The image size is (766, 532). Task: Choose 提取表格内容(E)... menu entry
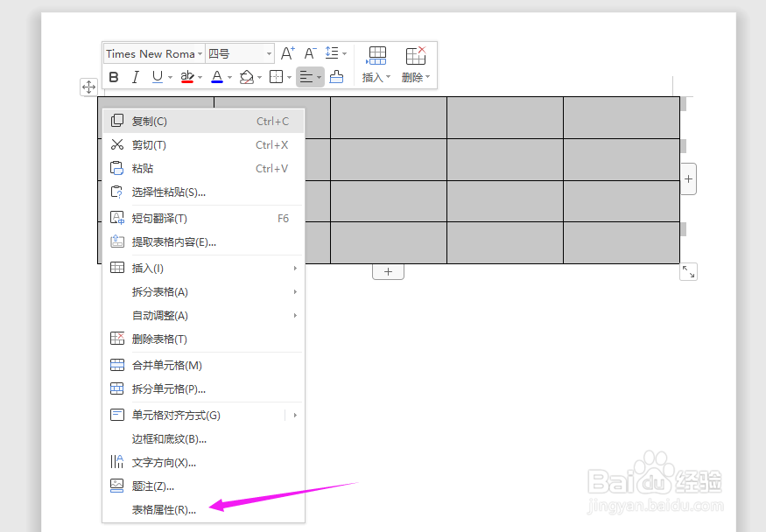(x=204, y=242)
